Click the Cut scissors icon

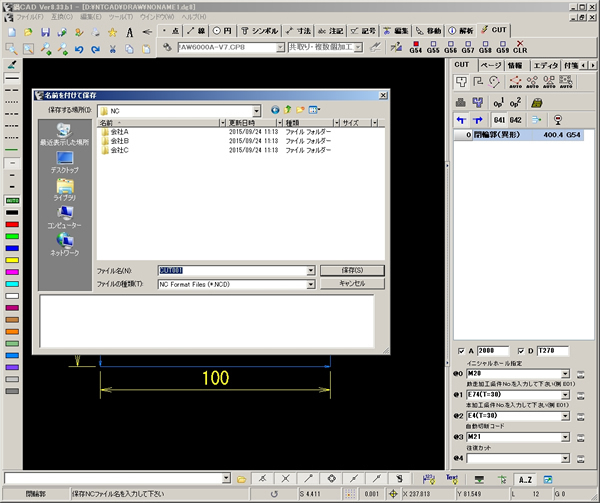tap(112, 49)
